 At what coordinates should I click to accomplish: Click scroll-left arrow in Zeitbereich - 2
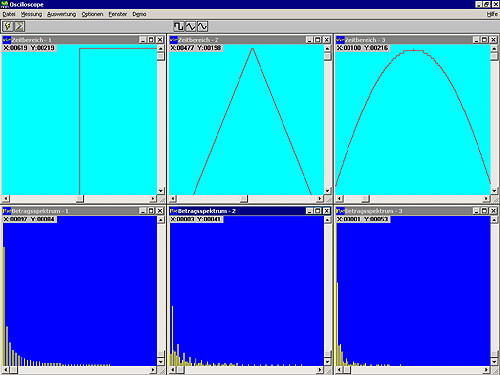coord(173,199)
